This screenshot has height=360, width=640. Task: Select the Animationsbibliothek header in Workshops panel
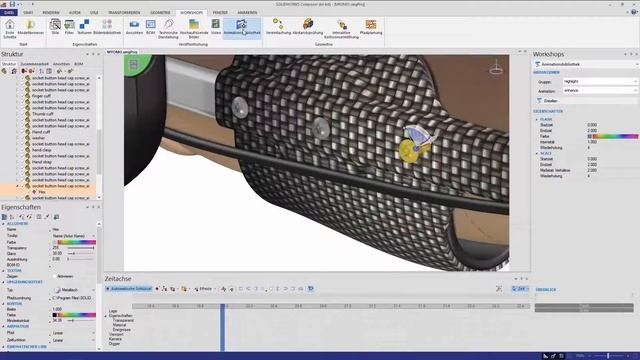point(586,64)
